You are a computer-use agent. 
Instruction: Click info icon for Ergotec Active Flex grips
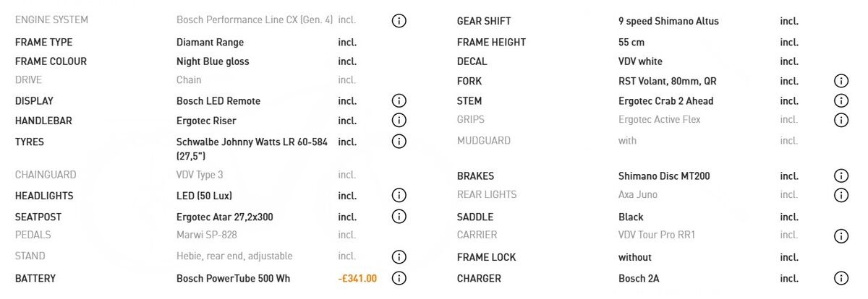[x=841, y=120]
